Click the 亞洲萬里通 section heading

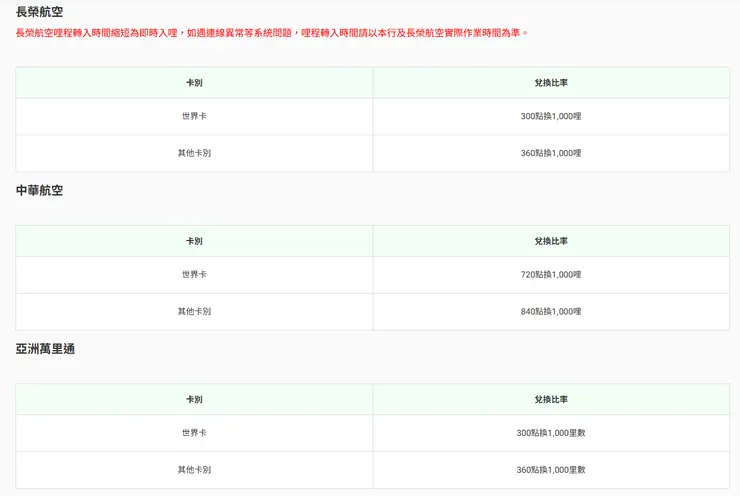[x=45, y=349]
